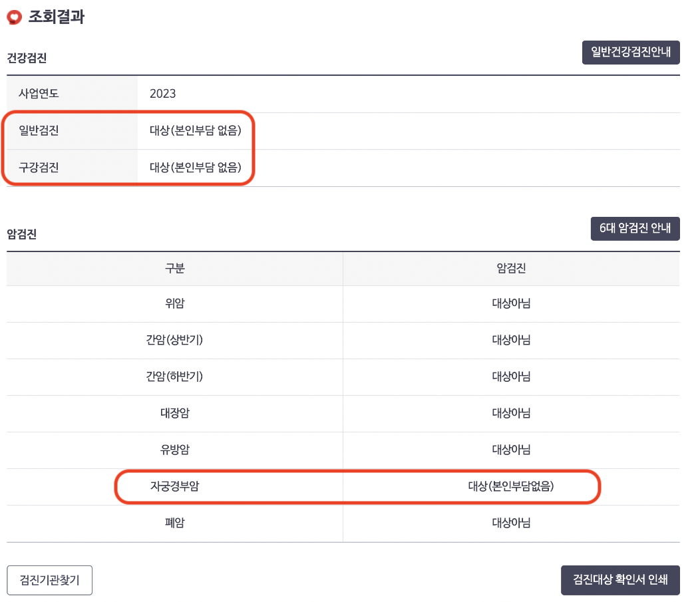The height and width of the screenshot is (602, 700).
Task: Click the 위암 row in the cancer table
Action: pos(174,304)
